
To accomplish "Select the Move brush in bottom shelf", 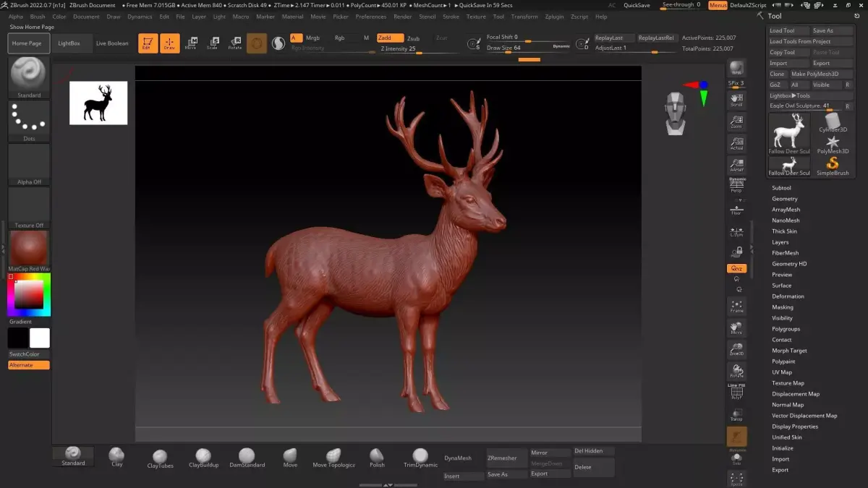I will coord(290,458).
